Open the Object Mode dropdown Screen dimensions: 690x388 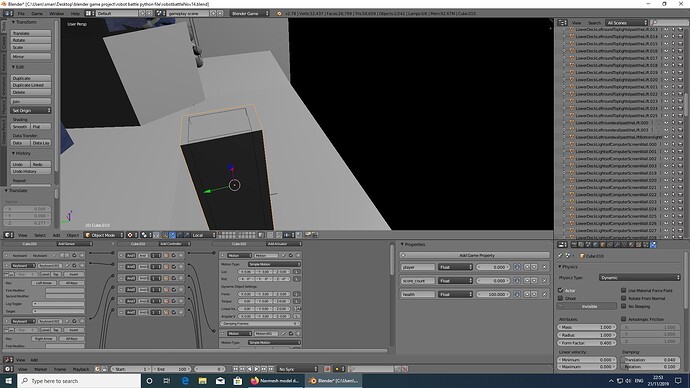tap(104, 235)
